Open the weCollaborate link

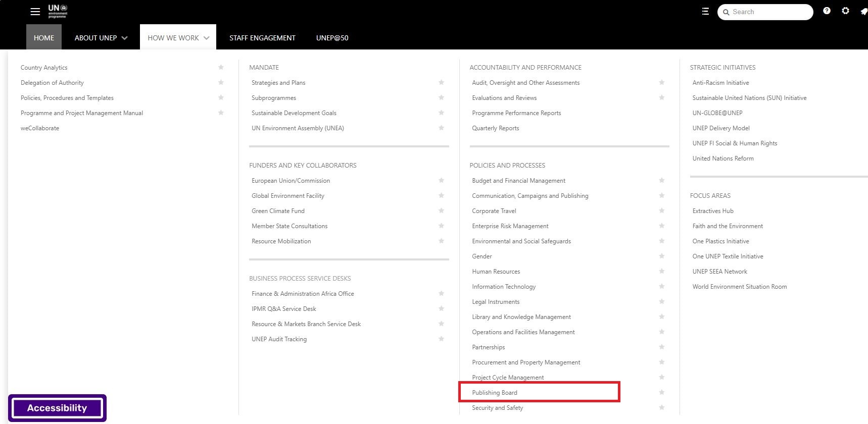coord(40,128)
